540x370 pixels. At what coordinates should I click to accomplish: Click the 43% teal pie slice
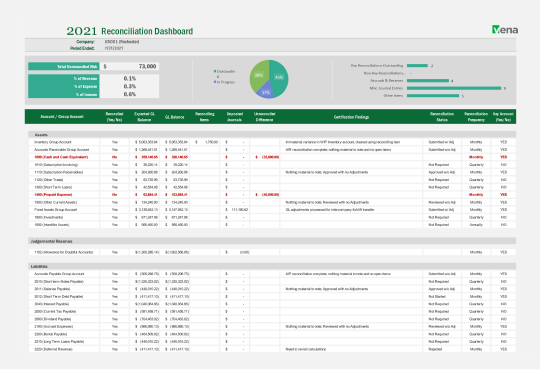(279, 78)
